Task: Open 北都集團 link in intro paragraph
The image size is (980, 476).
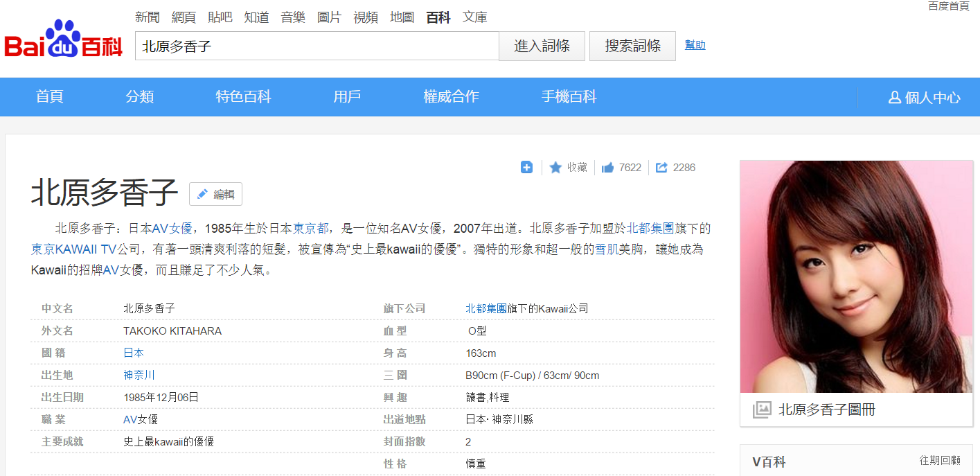Action: click(650, 228)
